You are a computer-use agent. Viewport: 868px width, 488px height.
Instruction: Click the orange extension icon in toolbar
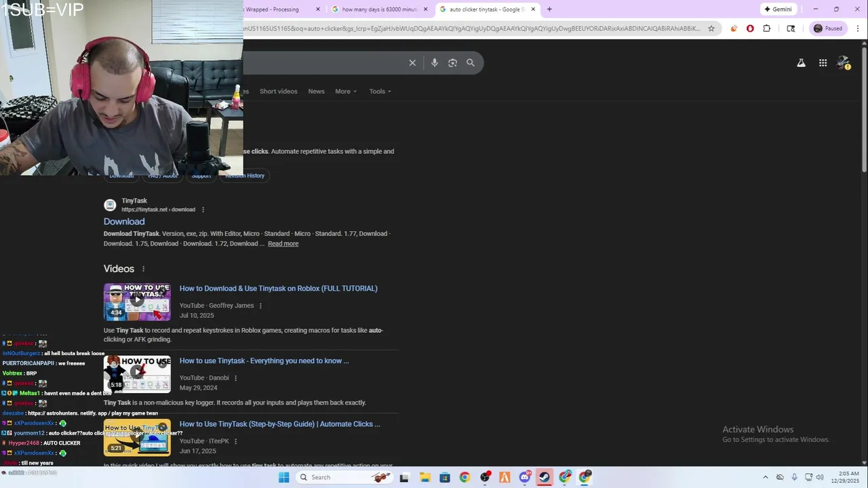coord(734,28)
